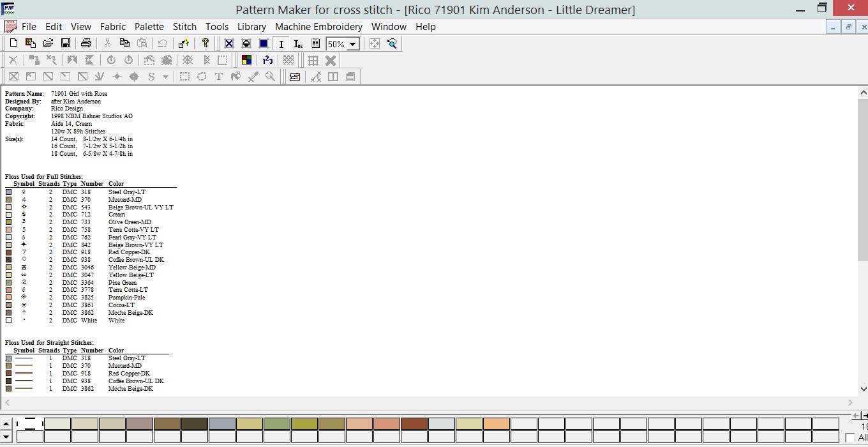Enable the All checkbox beside palette

(849, 437)
